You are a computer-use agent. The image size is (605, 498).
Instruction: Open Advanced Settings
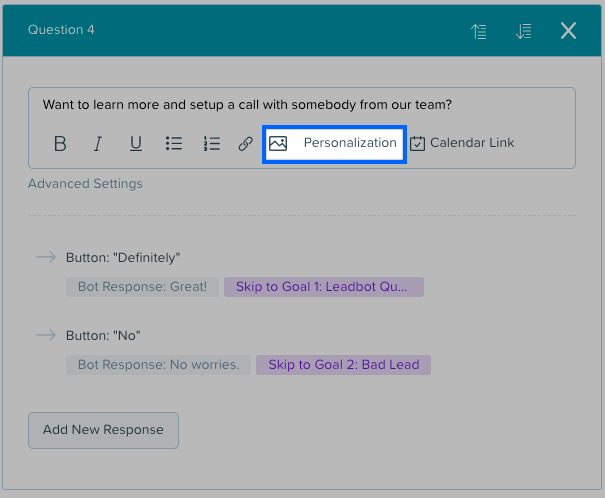[85, 184]
